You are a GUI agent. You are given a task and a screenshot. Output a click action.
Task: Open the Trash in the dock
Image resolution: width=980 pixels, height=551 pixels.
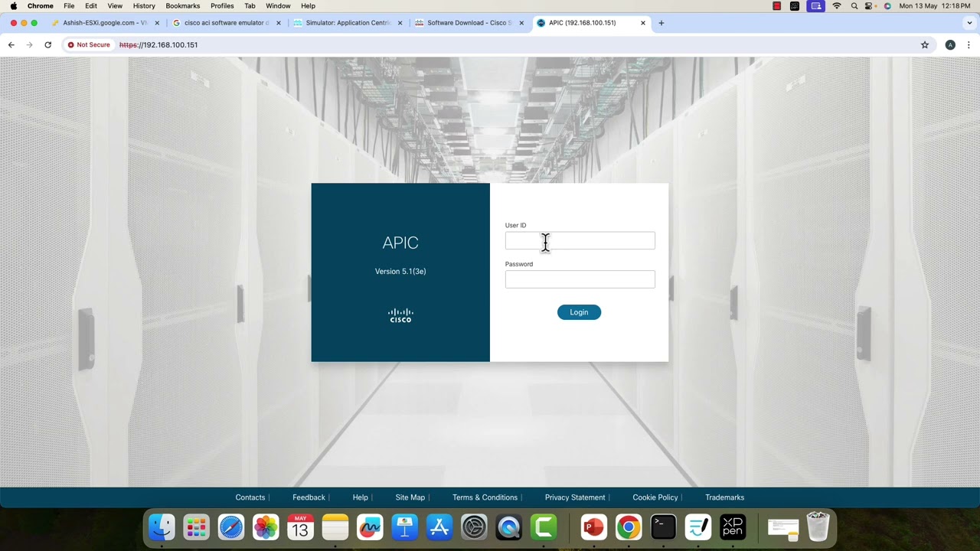coord(818,527)
